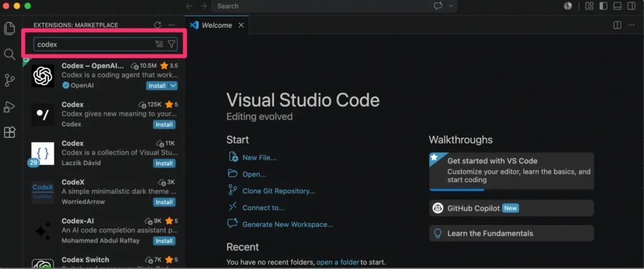Open the CodeX Simplified theme thumbnail
The image size is (644, 269).
click(x=43, y=192)
